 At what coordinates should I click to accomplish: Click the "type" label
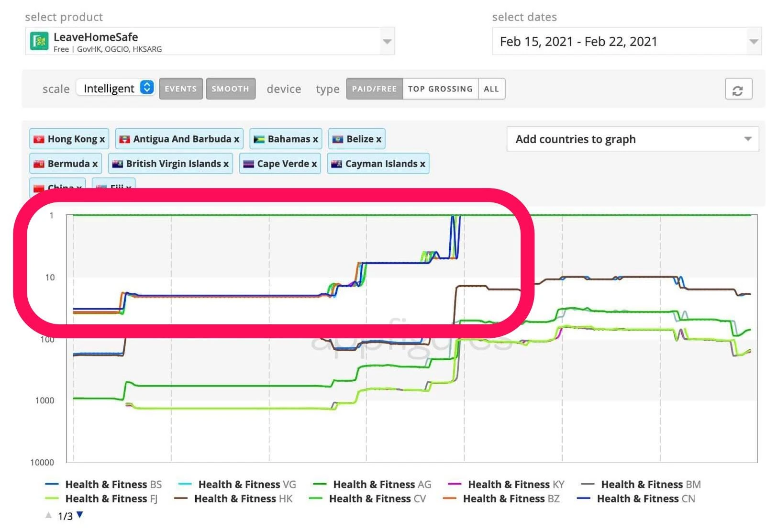(328, 89)
